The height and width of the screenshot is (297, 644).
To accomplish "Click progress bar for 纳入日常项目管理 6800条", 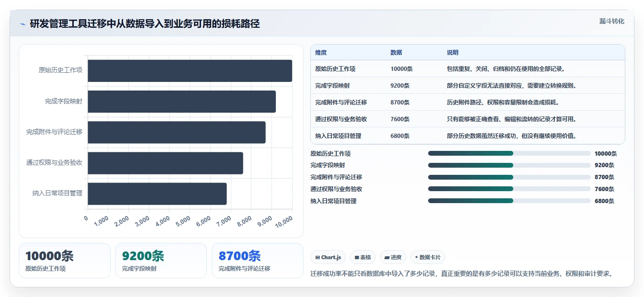I will pos(509,201).
